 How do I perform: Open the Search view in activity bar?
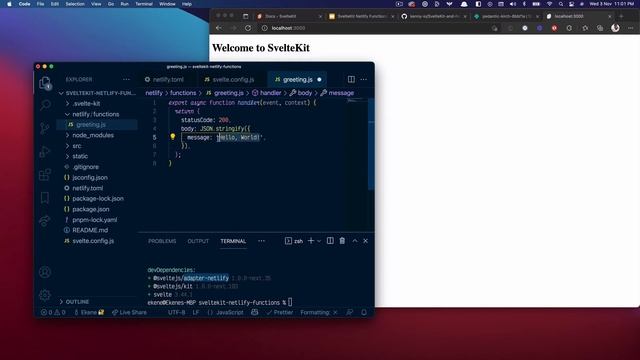pyautogui.click(x=45, y=105)
